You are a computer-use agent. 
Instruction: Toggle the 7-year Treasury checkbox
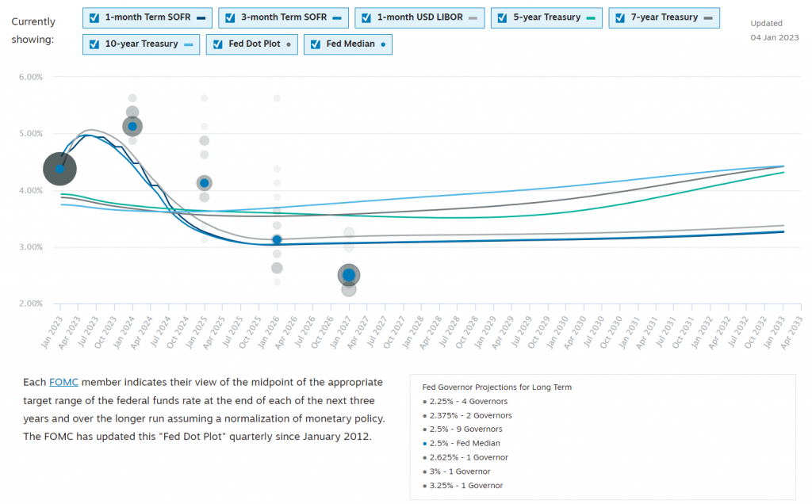tap(622, 17)
